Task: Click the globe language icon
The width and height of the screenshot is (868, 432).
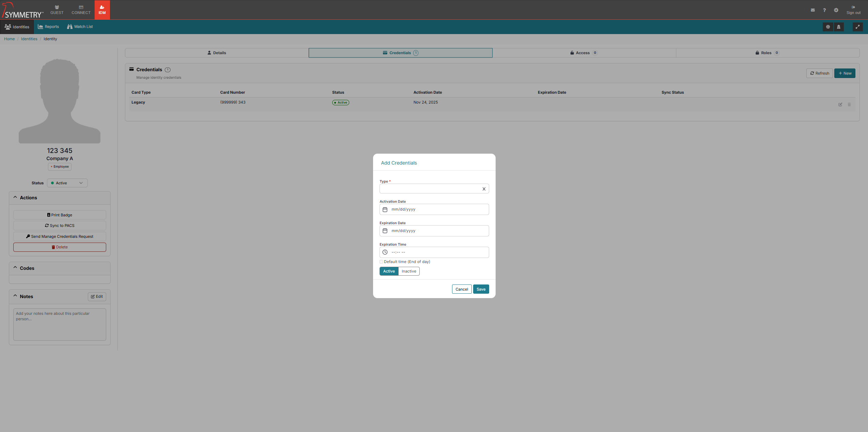Action: click(828, 27)
